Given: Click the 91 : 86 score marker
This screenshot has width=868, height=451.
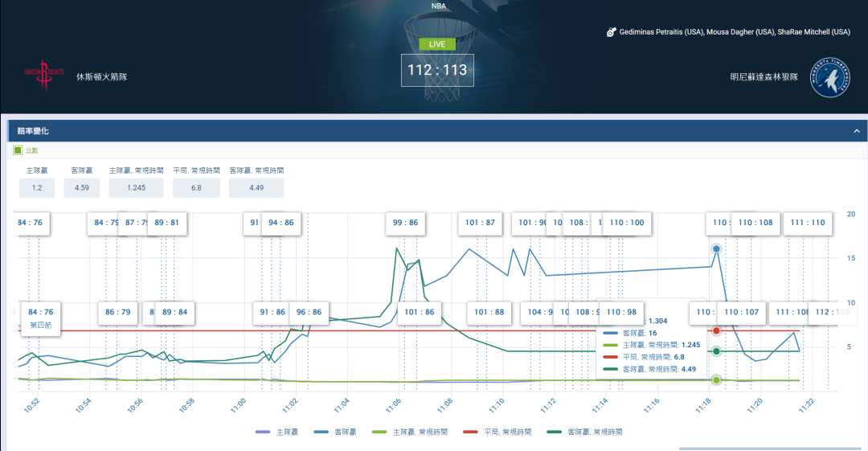Looking at the screenshot, I should 272,313.
